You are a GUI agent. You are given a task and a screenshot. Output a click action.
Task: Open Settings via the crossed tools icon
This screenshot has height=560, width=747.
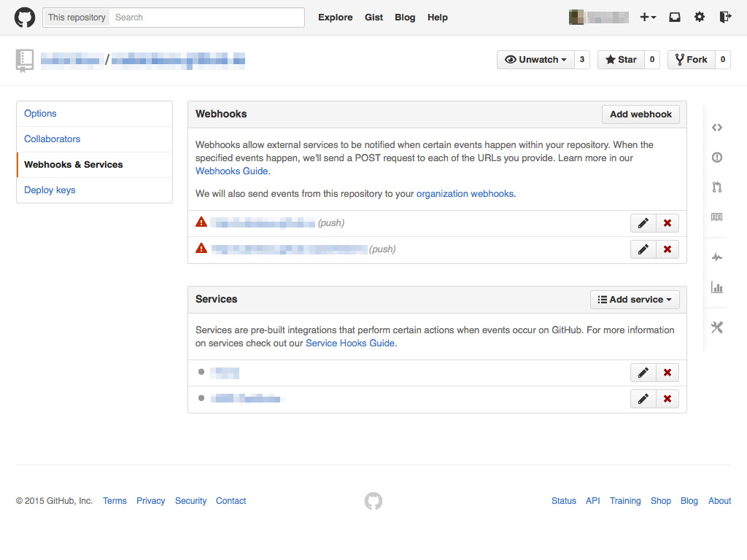(x=716, y=327)
